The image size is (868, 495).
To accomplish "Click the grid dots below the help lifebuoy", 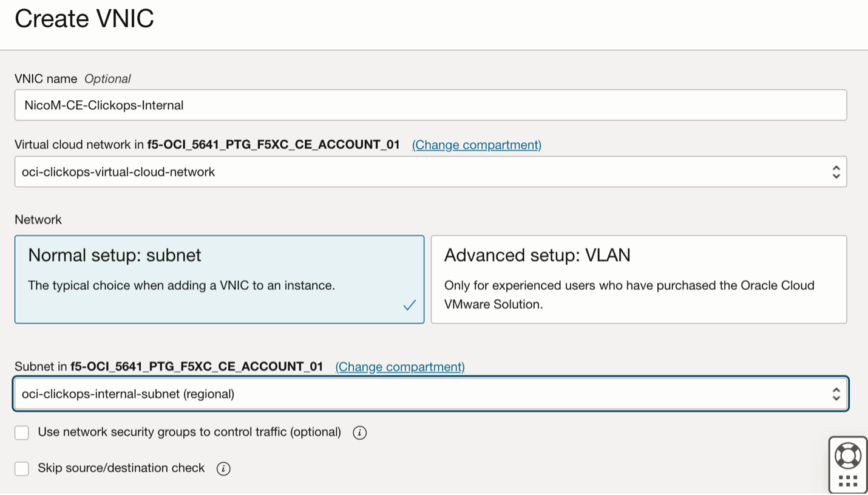I will pos(848,482).
